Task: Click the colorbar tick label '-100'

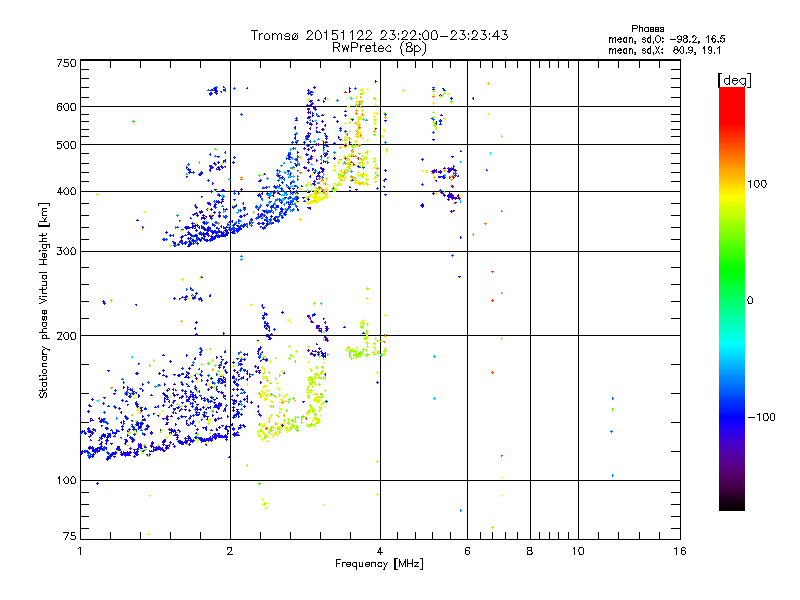Action: (762, 417)
